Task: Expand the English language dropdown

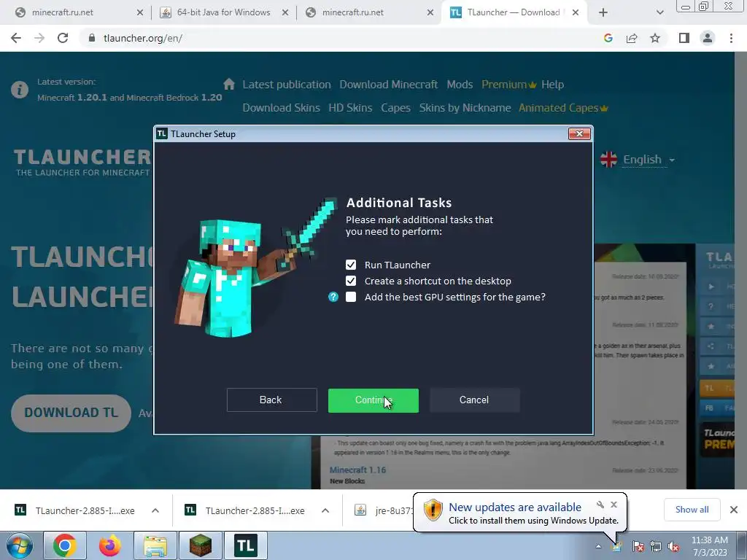Action: [638, 160]
